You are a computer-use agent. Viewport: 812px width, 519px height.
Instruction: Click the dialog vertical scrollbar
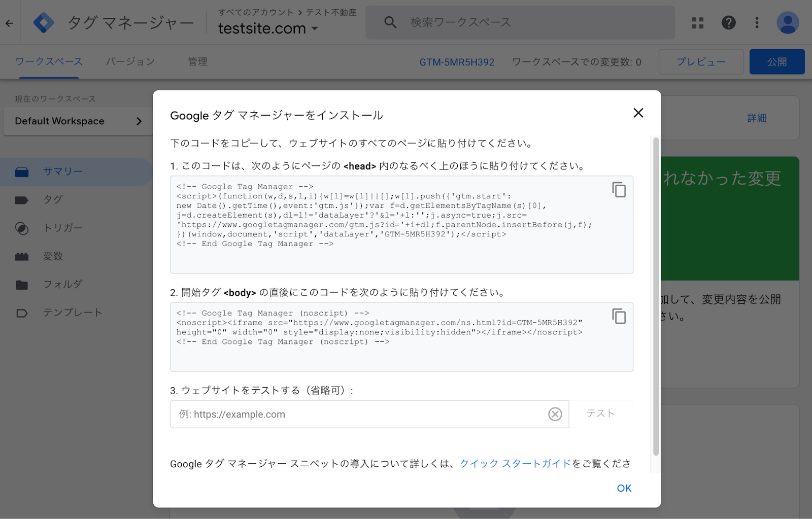[656, 297]
